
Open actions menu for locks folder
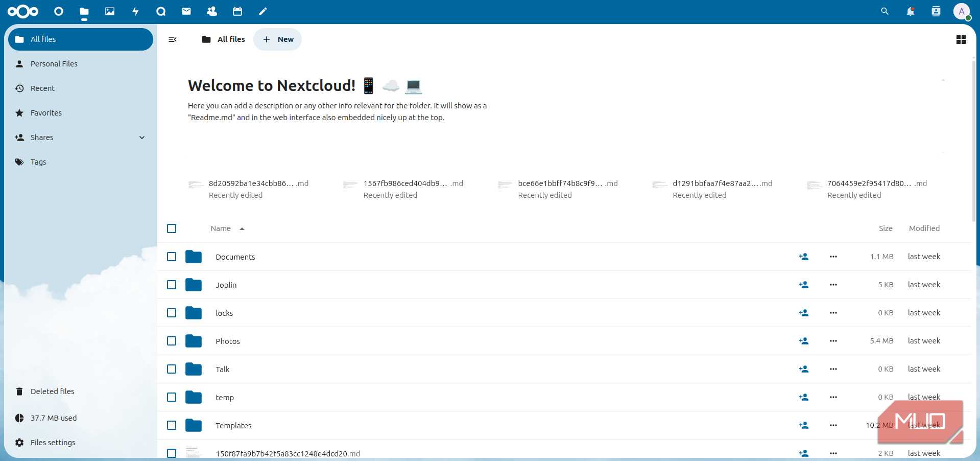pyautogui.click(x=833, y=313)
